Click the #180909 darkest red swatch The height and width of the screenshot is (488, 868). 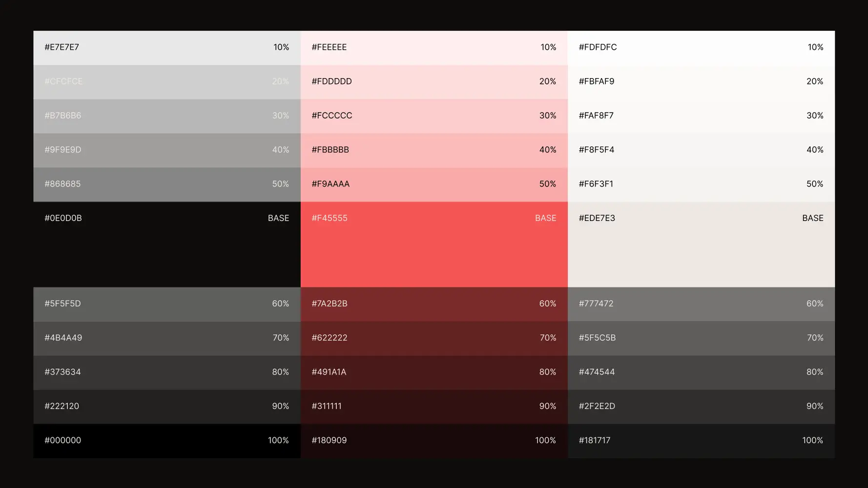click(x=434, y=441)
